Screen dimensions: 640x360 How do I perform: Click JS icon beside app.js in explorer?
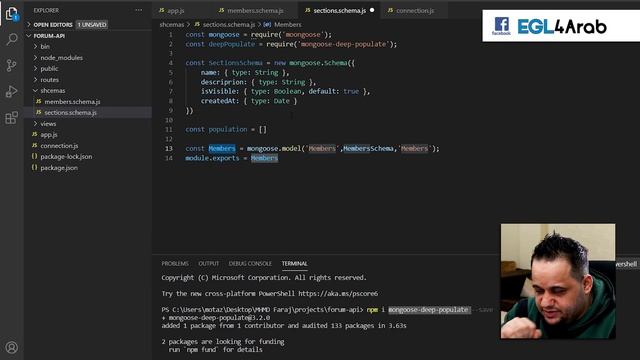pos(35,134)
